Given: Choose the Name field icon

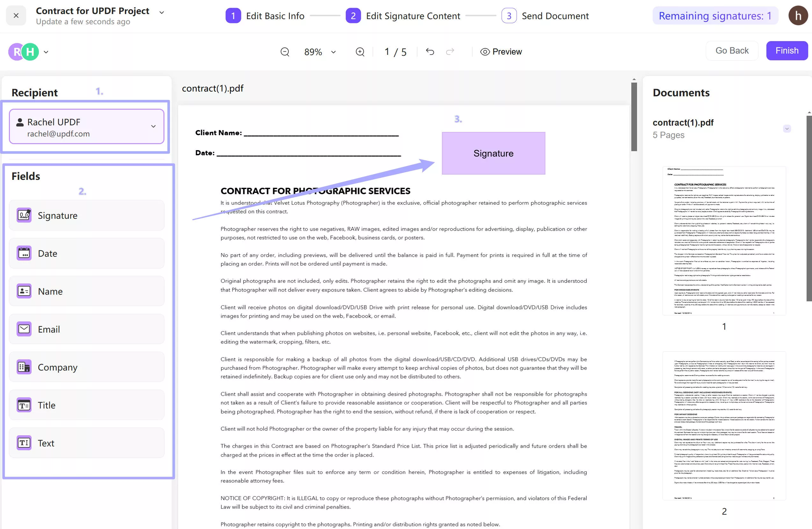Looking at the screenshot, I should tap(24, 291).
